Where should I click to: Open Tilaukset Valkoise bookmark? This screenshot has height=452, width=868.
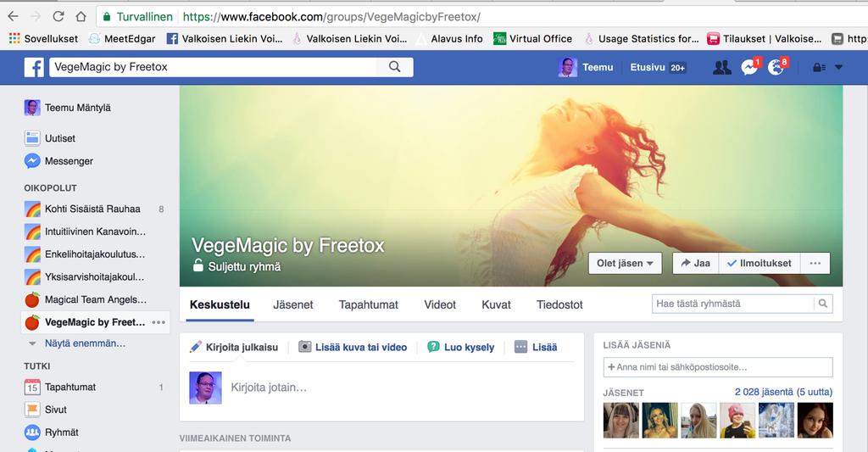pos(765,39)
